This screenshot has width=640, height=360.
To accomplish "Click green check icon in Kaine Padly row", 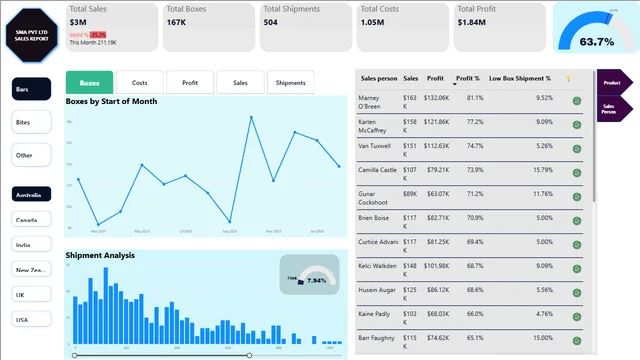I will click(577, 317).
